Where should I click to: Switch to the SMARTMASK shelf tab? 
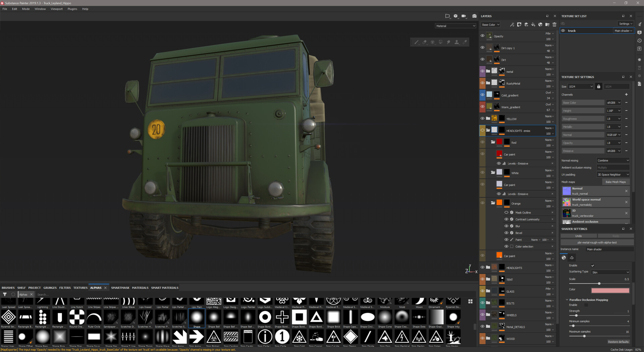click(120, 288)
